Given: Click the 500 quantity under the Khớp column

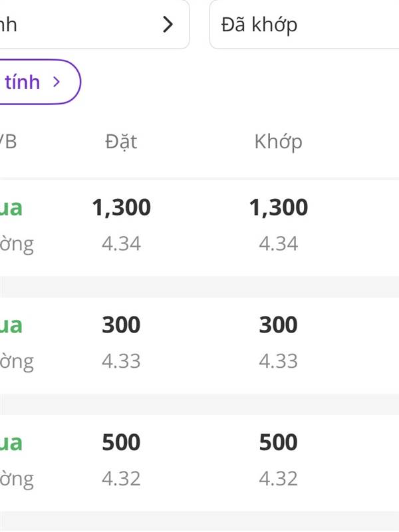Looking at the screenshot, I should [x=278, y=442].
